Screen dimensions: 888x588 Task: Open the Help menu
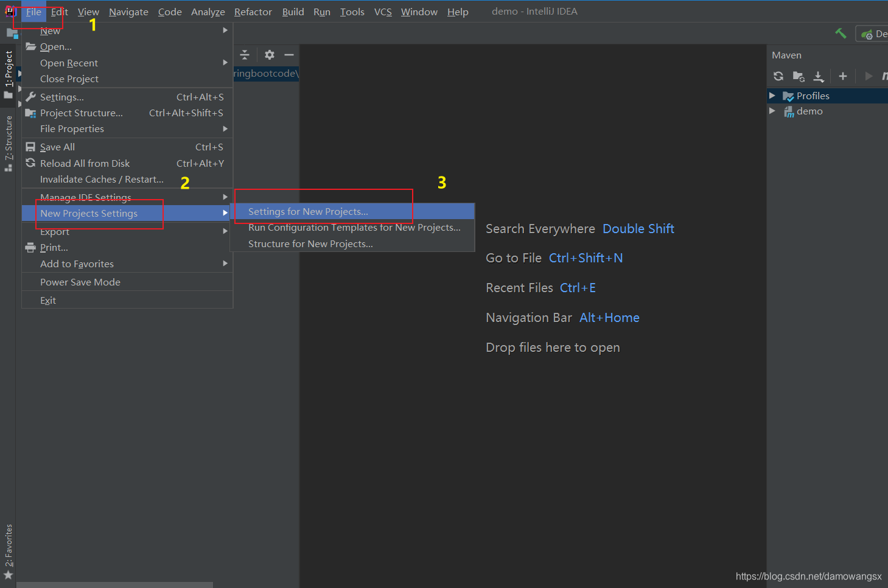[458, 12]
